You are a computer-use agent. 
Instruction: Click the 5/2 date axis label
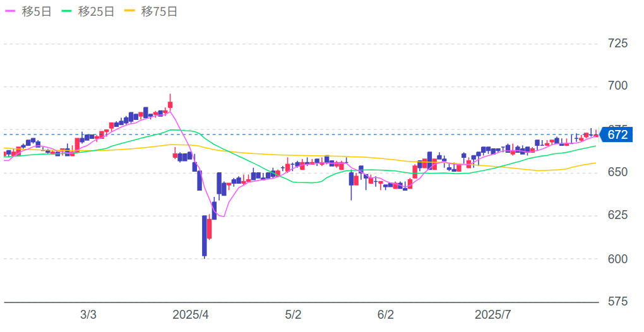(x=294, y=315)
